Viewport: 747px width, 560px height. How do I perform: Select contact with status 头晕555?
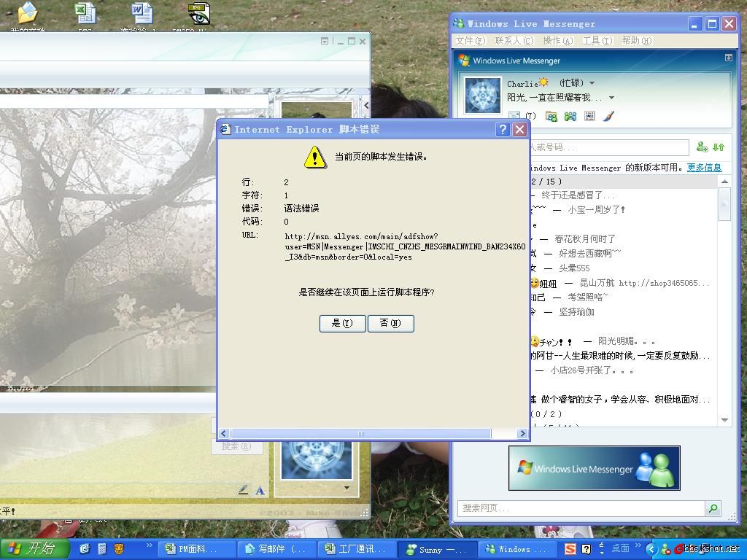pyautogui.click(x=623, y=268)
